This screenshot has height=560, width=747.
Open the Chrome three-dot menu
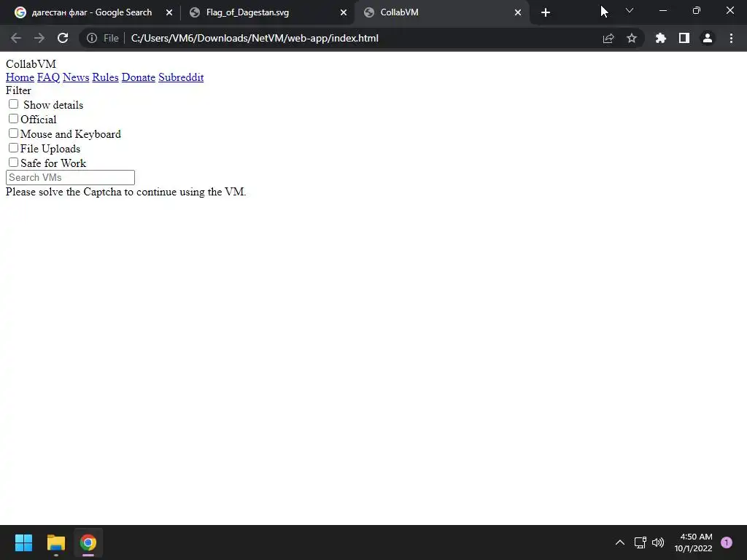pyautogui.click(x=731, y=38)
